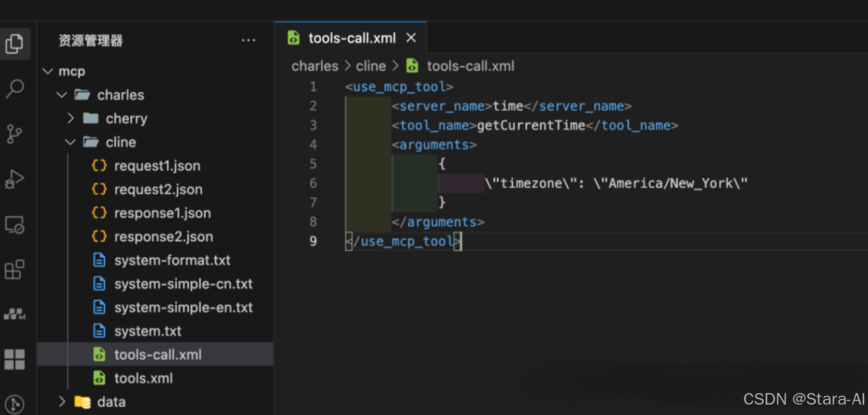
Task: Open the Explorer view in activity bar
Action: coord(15,44)
